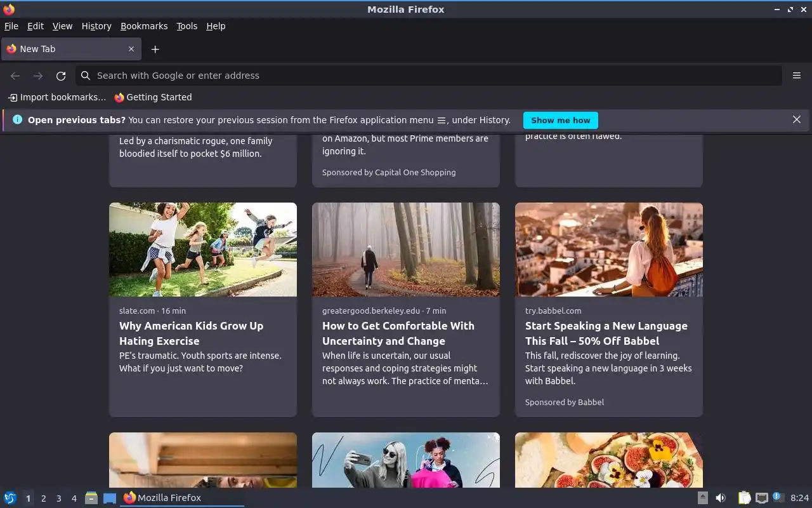Click the Firefox logo in the title bar
This screenshot has width=812, height=508.
click(x=9, y=10)
